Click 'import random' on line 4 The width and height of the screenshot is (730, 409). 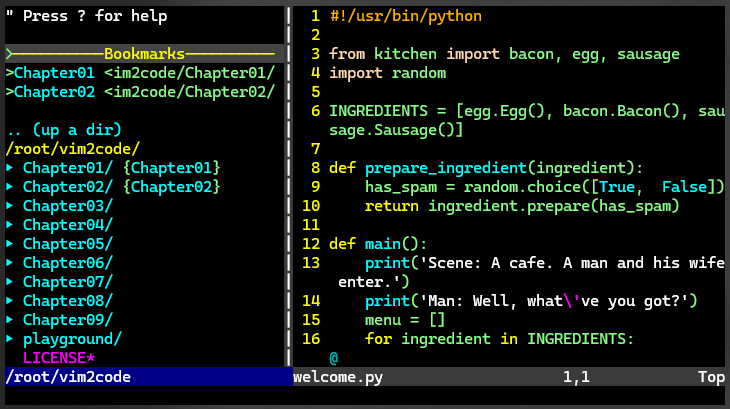coord(388,73)
